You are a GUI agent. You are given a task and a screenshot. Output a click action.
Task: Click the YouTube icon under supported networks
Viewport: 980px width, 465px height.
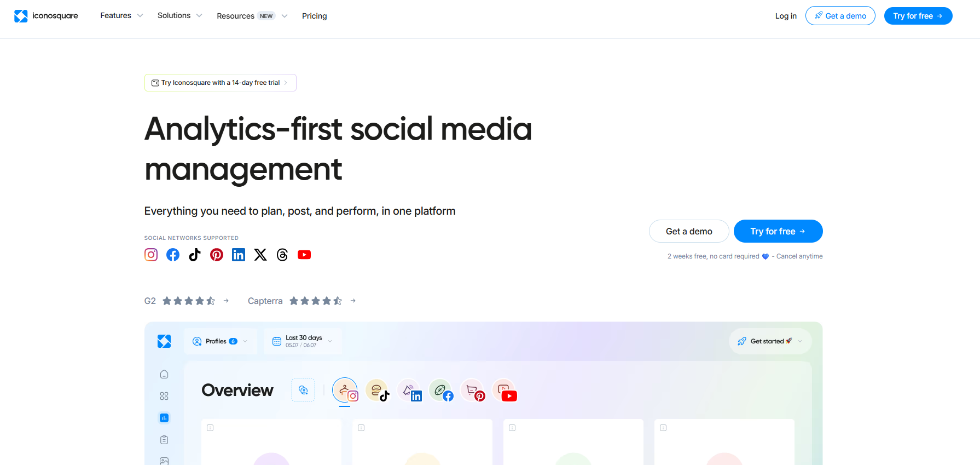pos(304,255)
